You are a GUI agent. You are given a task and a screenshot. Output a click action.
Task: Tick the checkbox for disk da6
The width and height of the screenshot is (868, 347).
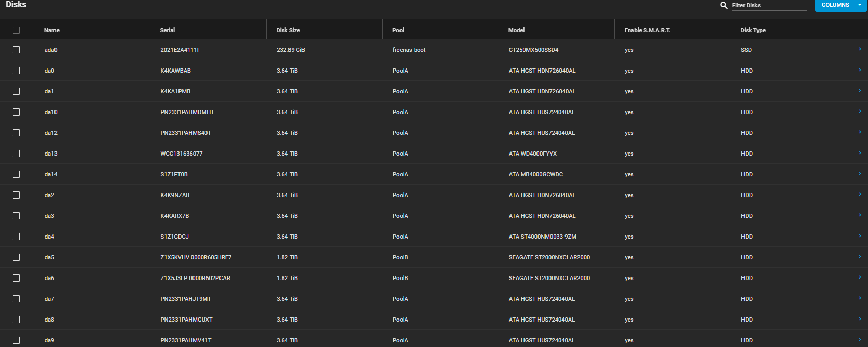[x=17, y=278]
